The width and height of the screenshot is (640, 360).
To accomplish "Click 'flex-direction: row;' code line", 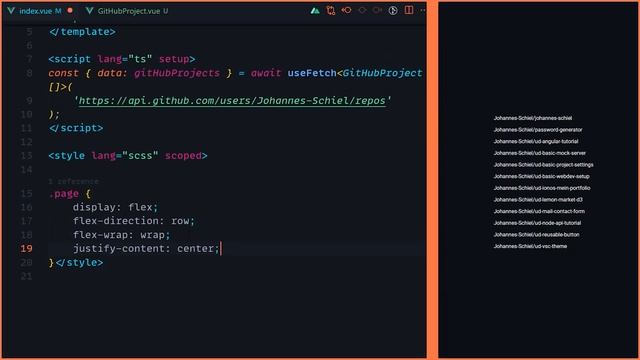I will (x=134, y=221).
